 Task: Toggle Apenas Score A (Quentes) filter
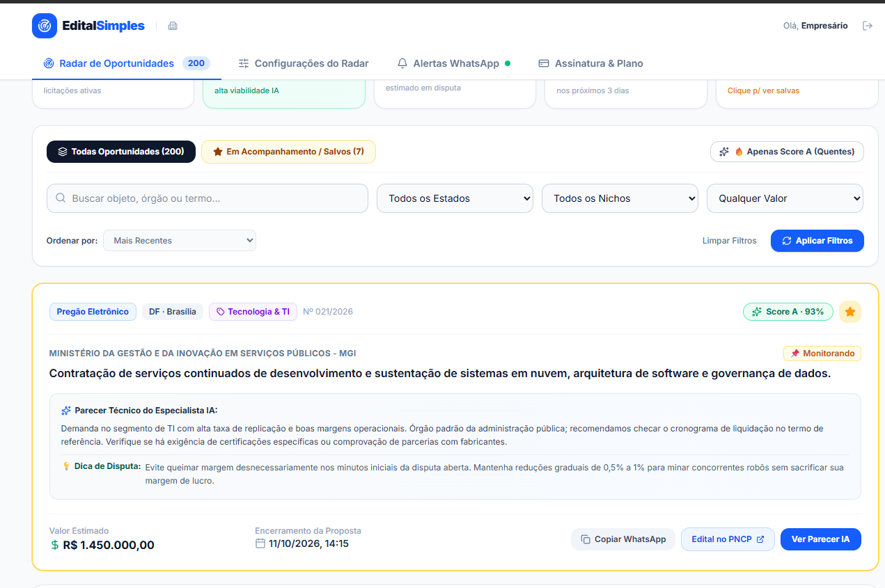787,152
